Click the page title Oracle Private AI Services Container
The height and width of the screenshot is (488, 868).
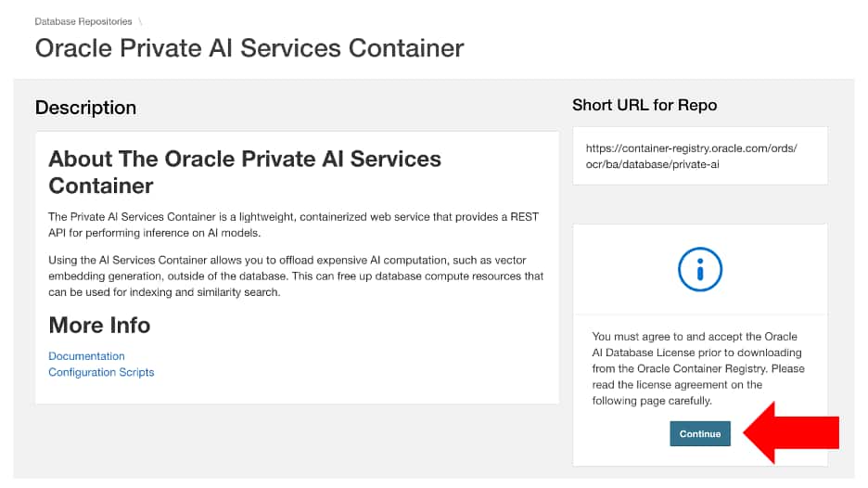coord(249,47)
